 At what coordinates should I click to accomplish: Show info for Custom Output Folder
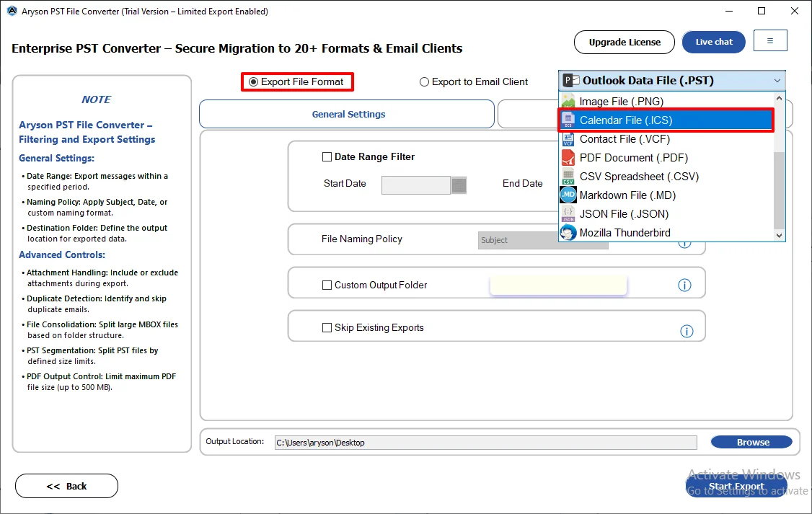pos(684,285)
